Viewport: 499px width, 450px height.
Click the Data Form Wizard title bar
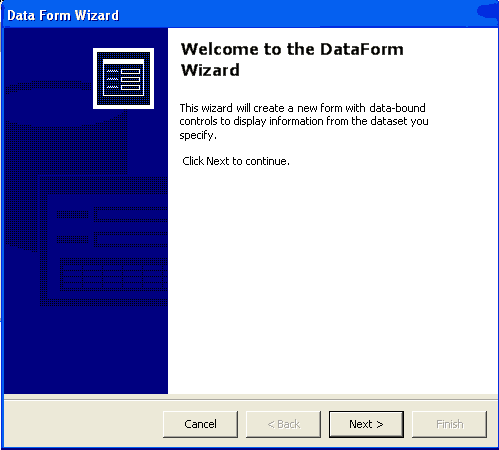point(233,15)
